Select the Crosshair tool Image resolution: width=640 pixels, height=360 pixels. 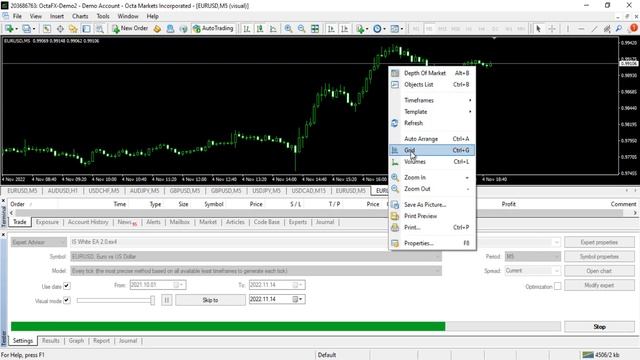pos(552,29)
